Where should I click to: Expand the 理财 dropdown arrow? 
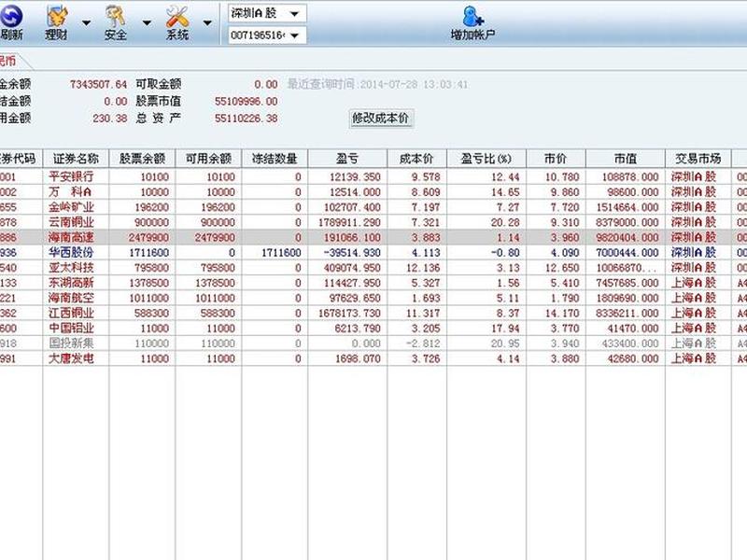[86, 22]
